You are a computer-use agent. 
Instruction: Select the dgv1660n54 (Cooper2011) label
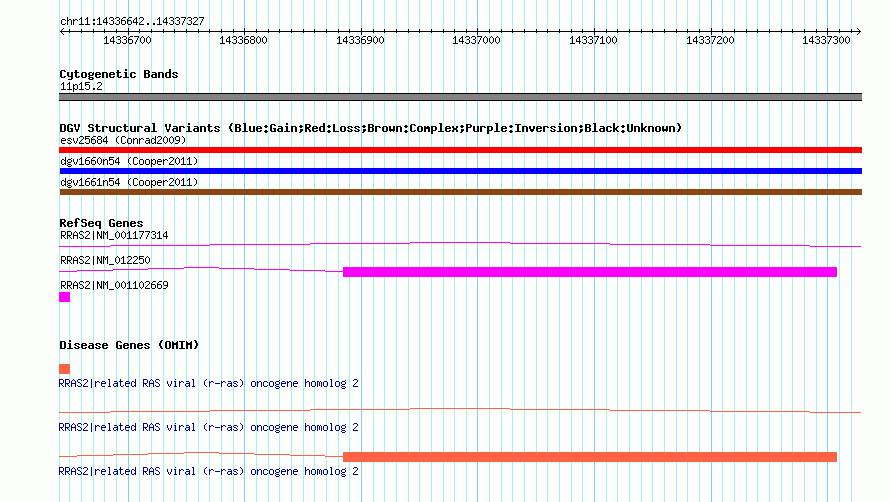[x=129, y=161]
